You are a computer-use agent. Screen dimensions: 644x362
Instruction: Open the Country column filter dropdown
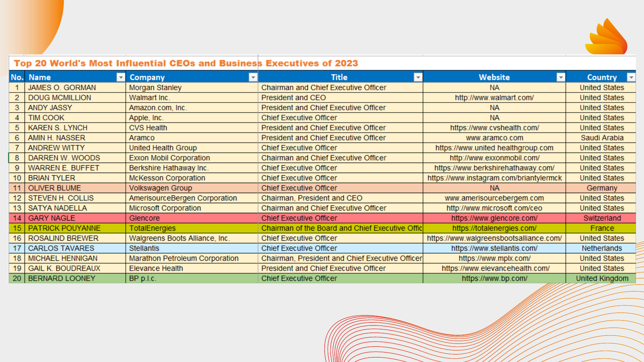coord(631,77)
